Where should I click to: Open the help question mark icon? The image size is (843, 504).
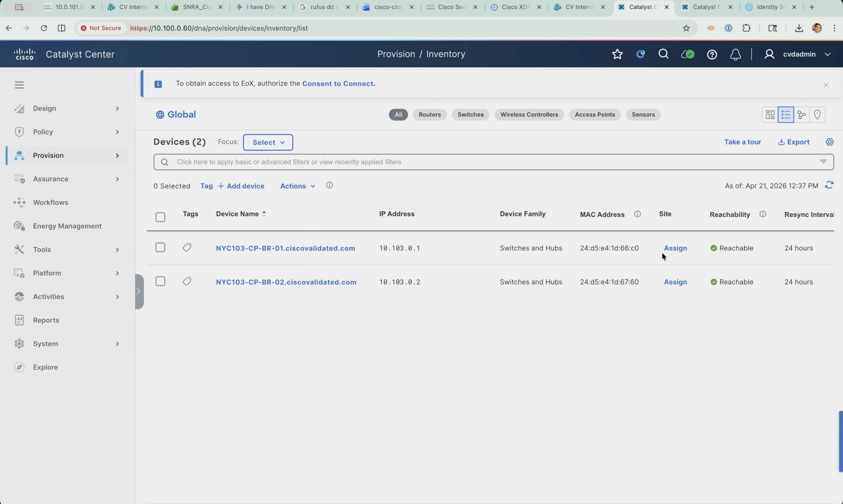click(x=712, y=55)
